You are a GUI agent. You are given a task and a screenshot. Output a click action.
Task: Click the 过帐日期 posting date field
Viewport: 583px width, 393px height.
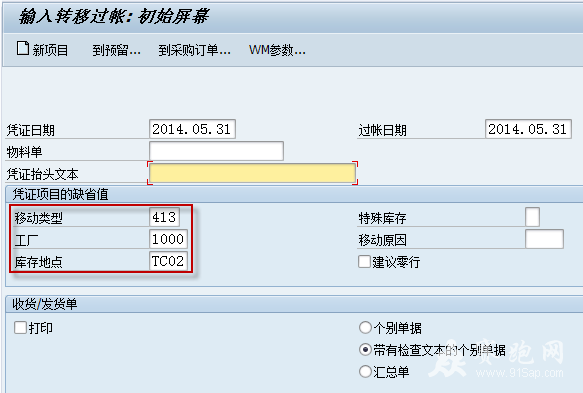pos(528,129)
